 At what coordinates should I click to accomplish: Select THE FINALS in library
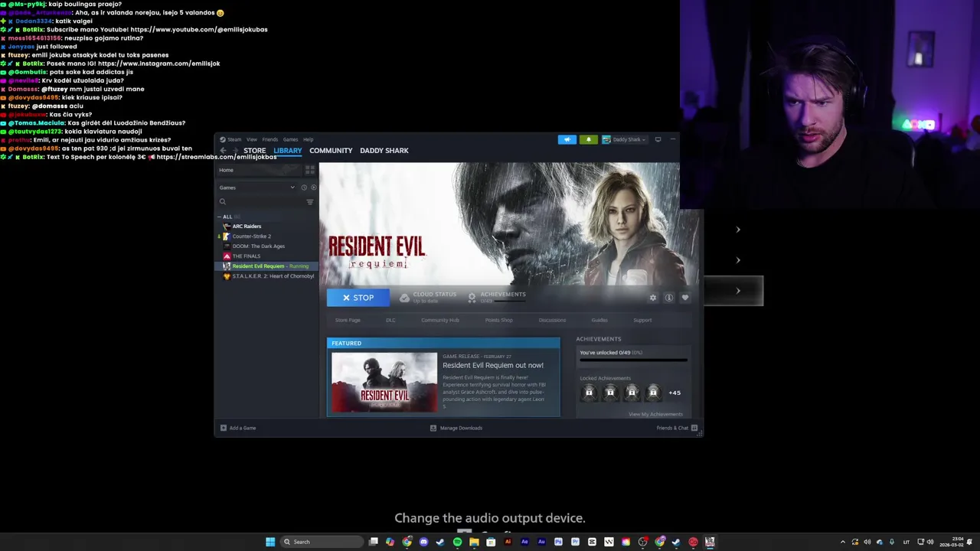246,256
